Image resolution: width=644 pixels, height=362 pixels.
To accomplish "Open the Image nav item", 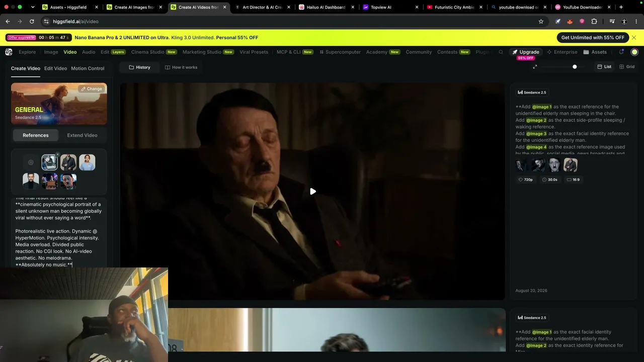I will click(x=51, y=52).
